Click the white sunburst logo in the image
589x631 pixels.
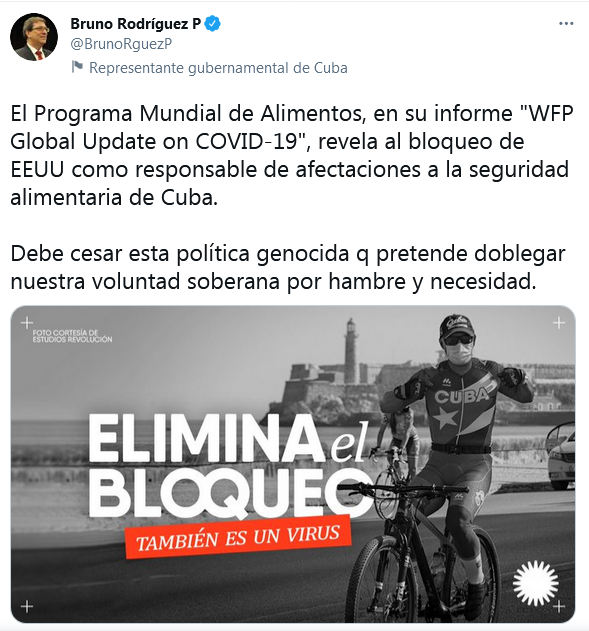[x=535, y=583]
